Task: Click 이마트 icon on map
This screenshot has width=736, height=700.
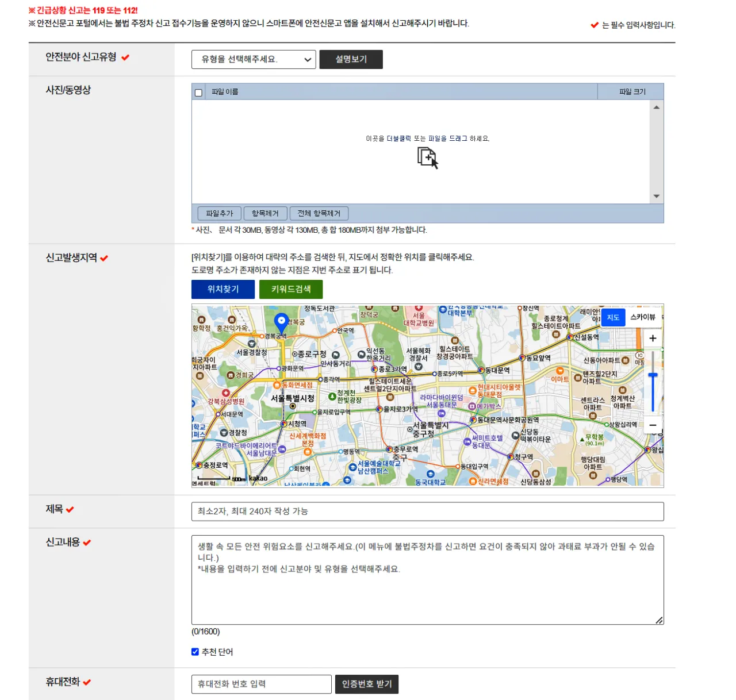Action: 559,371
